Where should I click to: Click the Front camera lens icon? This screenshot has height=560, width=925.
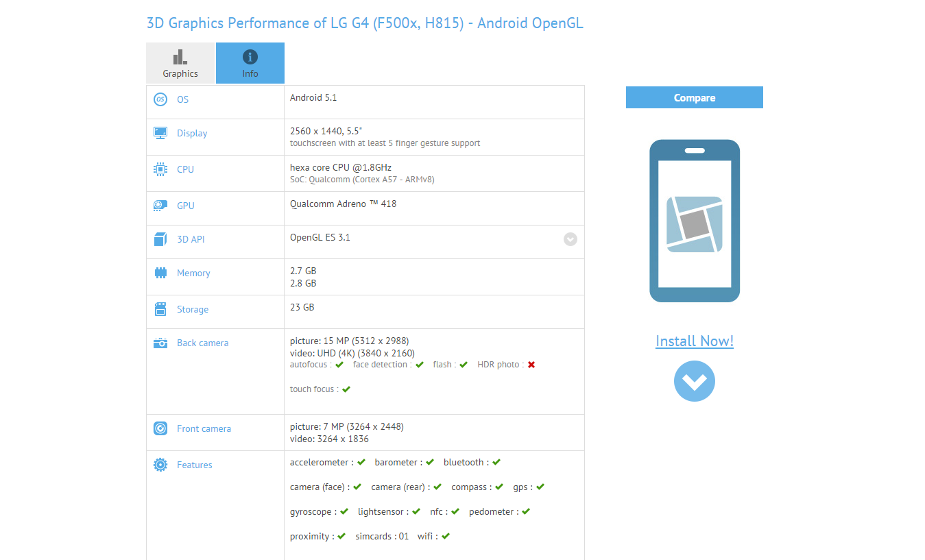pos(160,428)
